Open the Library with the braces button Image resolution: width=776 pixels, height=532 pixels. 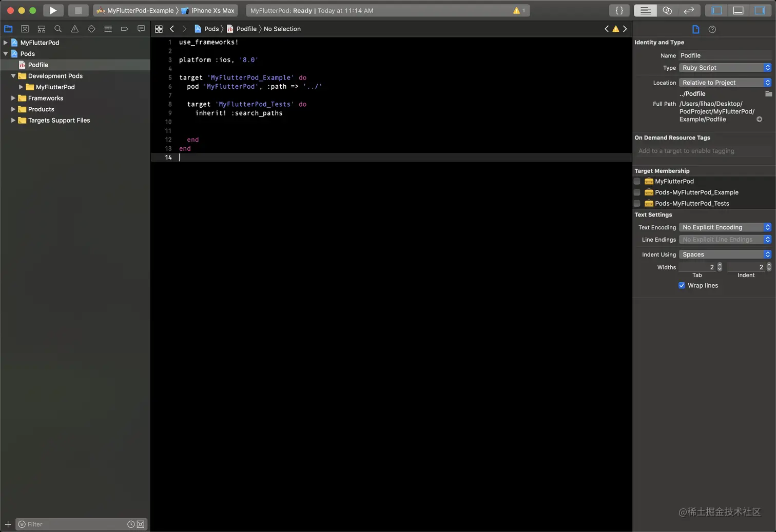point(619,10)
